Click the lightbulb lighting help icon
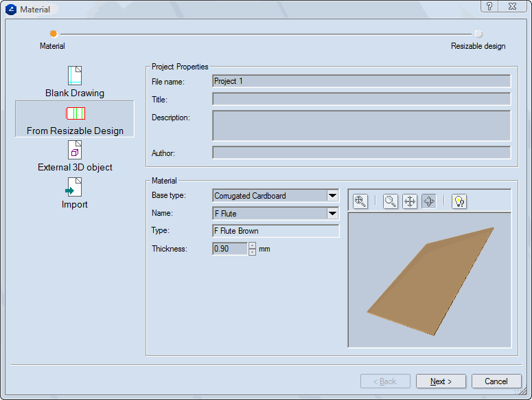532x400 pixels. click(x=459, y=201)
